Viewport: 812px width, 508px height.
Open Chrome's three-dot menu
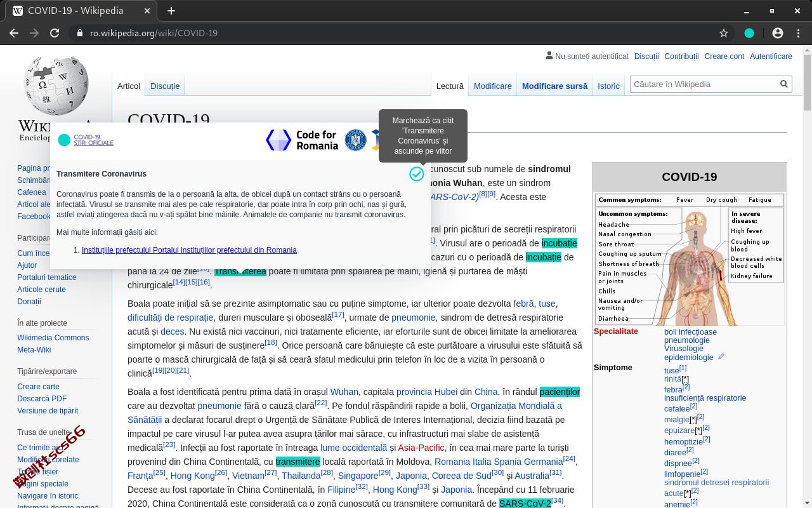click(x=798, y=33)
